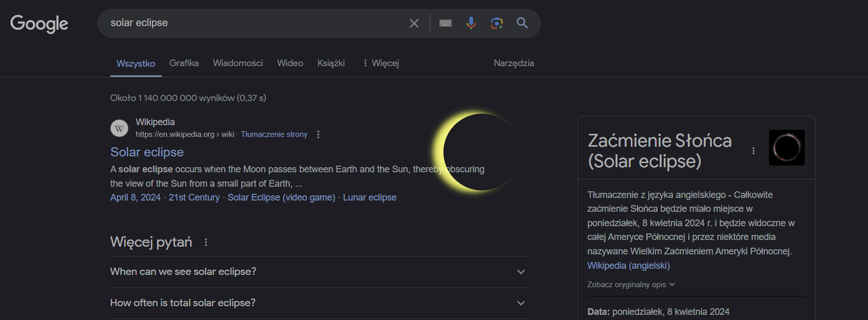Image resolution: width=868 pixels, height=320 pixels.
Task: Open knowledge panel three-dot options menu
Action: [x=753, y=151]
